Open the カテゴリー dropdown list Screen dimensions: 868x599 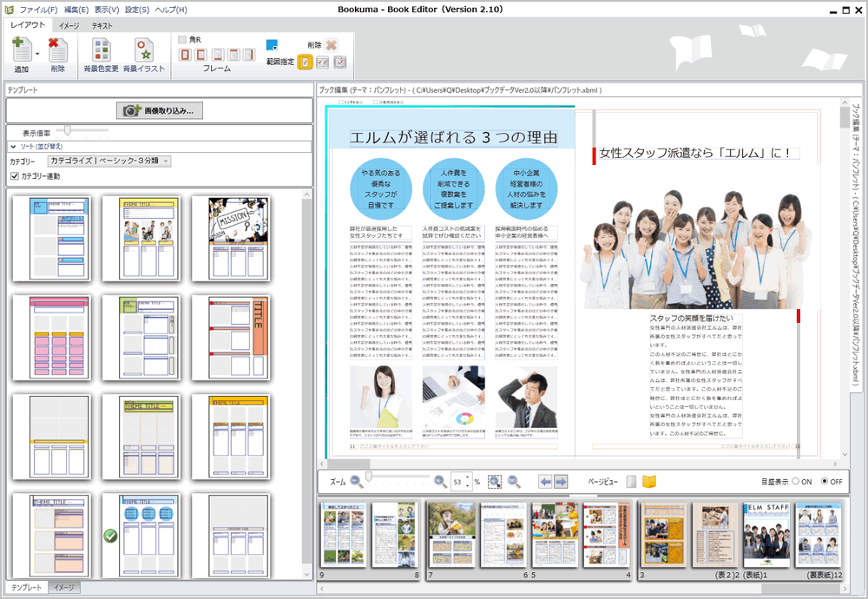[x=165, y=161]
